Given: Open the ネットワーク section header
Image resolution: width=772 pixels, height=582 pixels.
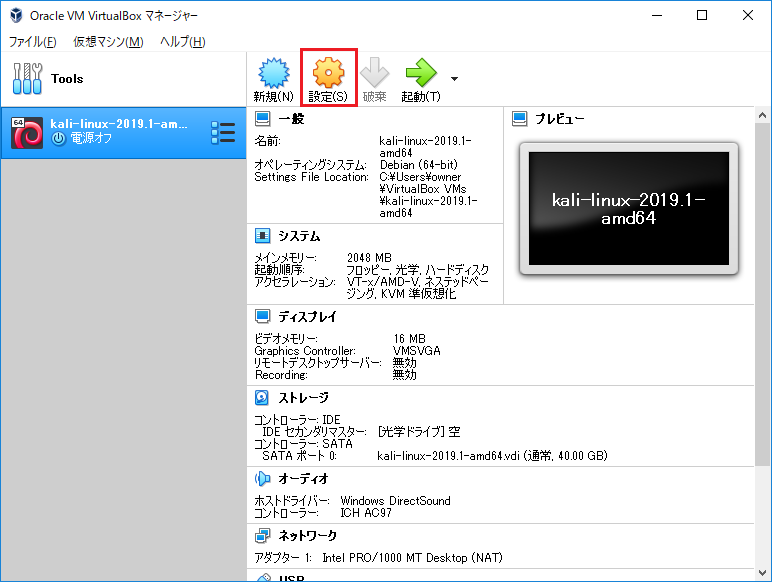Looking at the screenshot, I should [x=308, y=535].
